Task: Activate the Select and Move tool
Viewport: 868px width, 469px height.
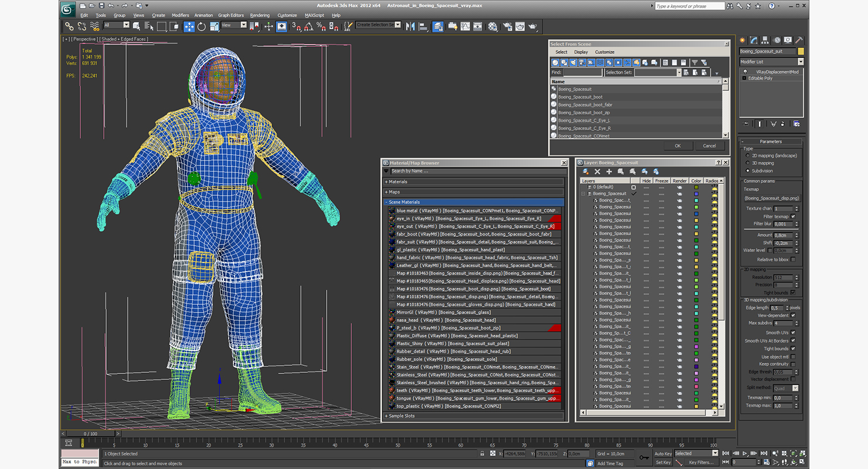Action: coord(189,26)
